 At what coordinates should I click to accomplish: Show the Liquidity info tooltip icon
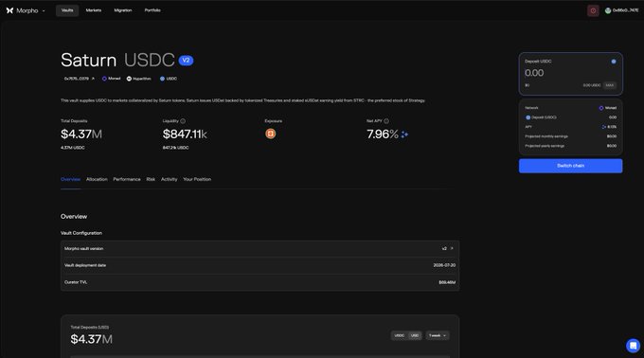tap(183, 121)
